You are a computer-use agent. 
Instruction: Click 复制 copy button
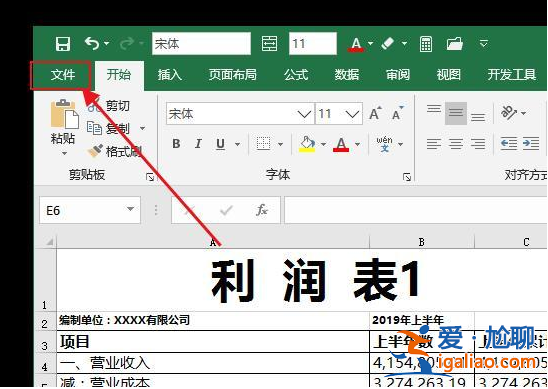[108, 128]
